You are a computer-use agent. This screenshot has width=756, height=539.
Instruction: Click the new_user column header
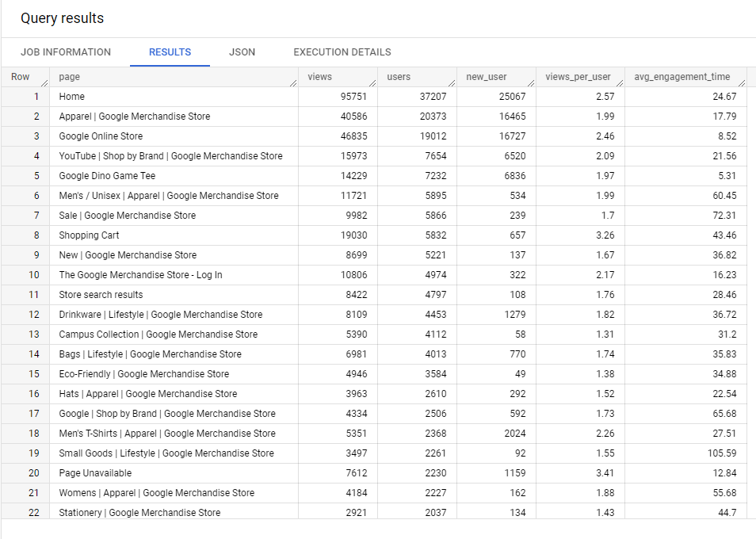[x=496, y=77]
